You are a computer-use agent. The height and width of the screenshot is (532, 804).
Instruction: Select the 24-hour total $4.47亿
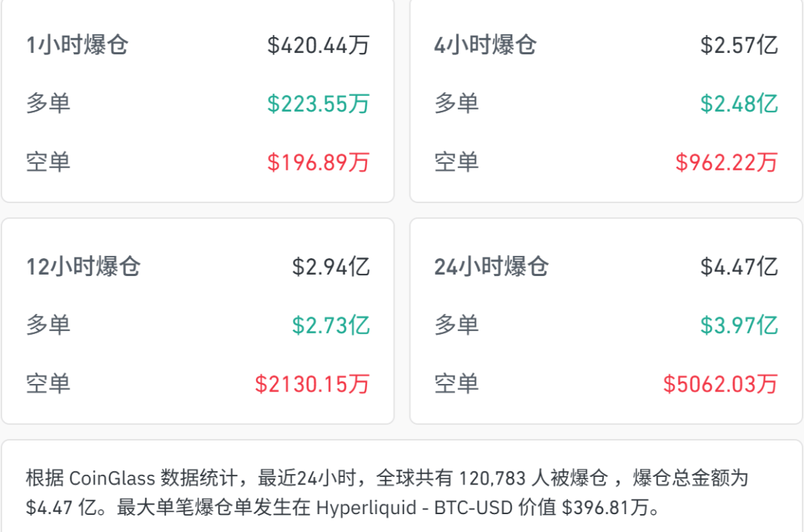pos(738,266)
